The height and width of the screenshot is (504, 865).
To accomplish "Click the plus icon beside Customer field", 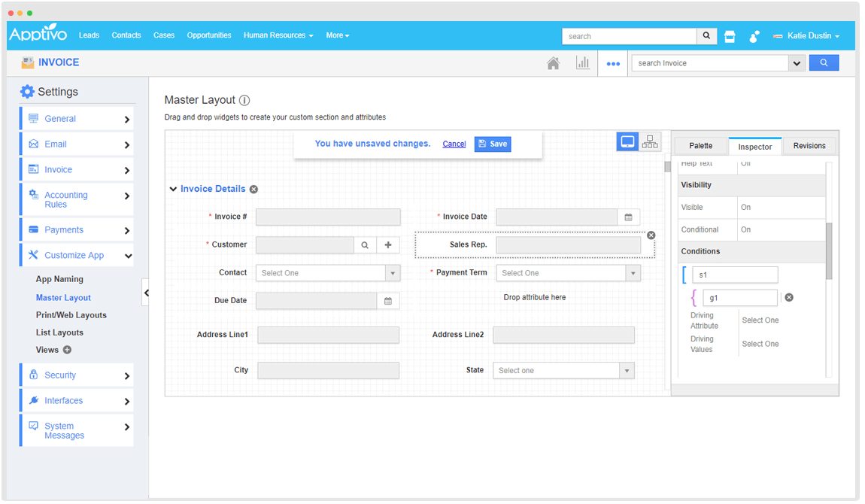I will pos(388,245).
